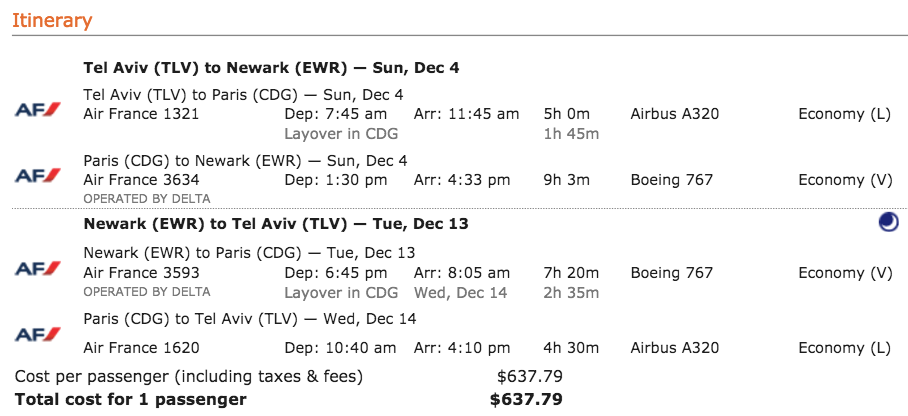908x416 pixels.
Task: Click the Air France 1321 flight number
Action: pyautogui.click(x=141, y=114)
